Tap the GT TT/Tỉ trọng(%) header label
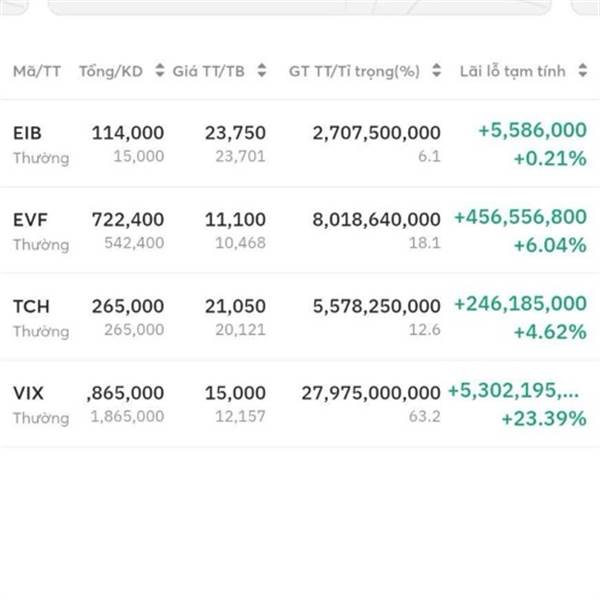 pos(354,71)
